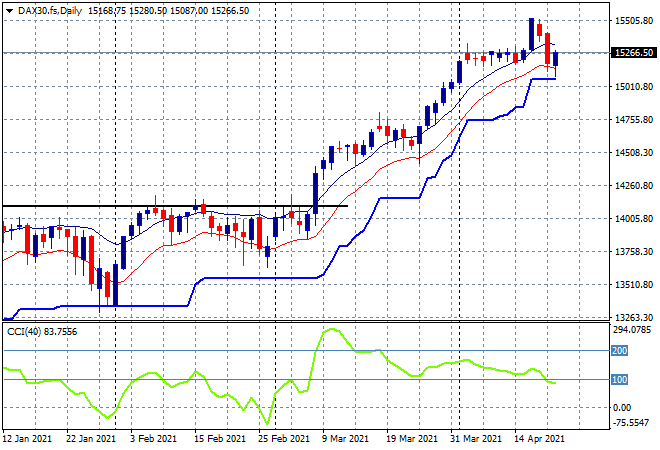Select the date label 31 Mar 2021

pyautogui.click(x=476, y=439)
